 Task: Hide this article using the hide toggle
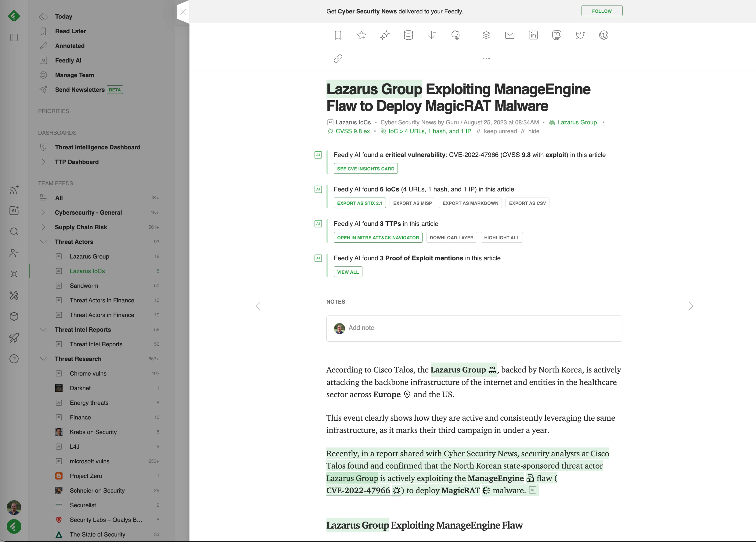[x=534, y=131]
